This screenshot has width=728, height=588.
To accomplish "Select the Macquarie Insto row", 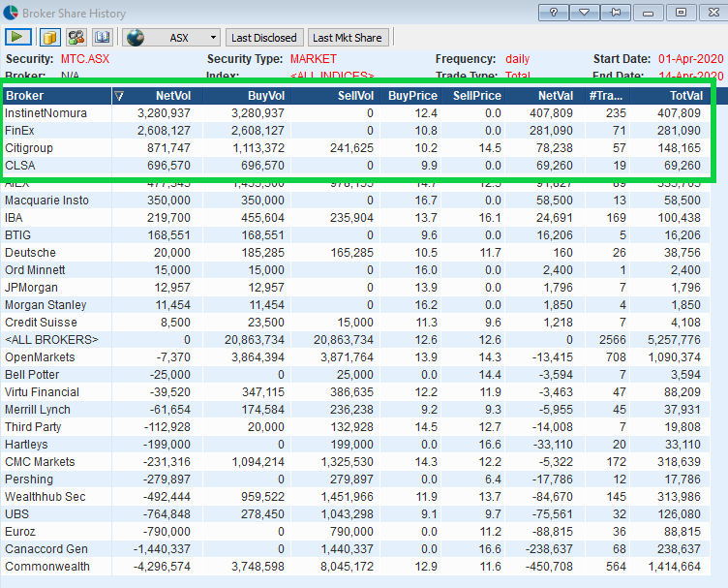I will click(x=356, y=201).
